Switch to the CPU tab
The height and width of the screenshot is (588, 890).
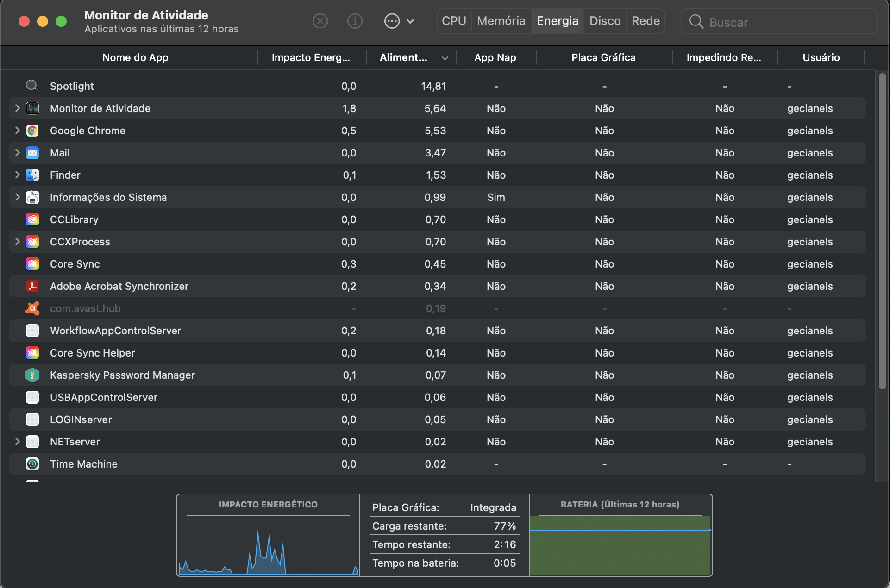coord(454,21)
